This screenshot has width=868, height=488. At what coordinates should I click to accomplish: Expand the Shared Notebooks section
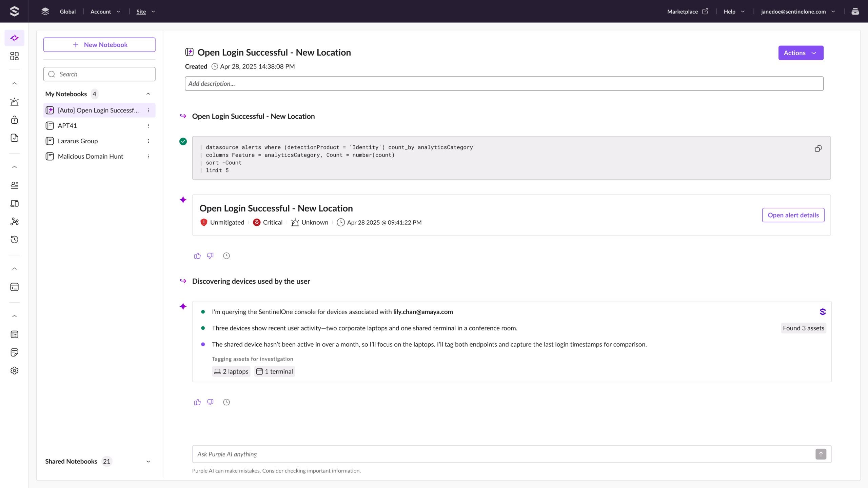[148, 461]
